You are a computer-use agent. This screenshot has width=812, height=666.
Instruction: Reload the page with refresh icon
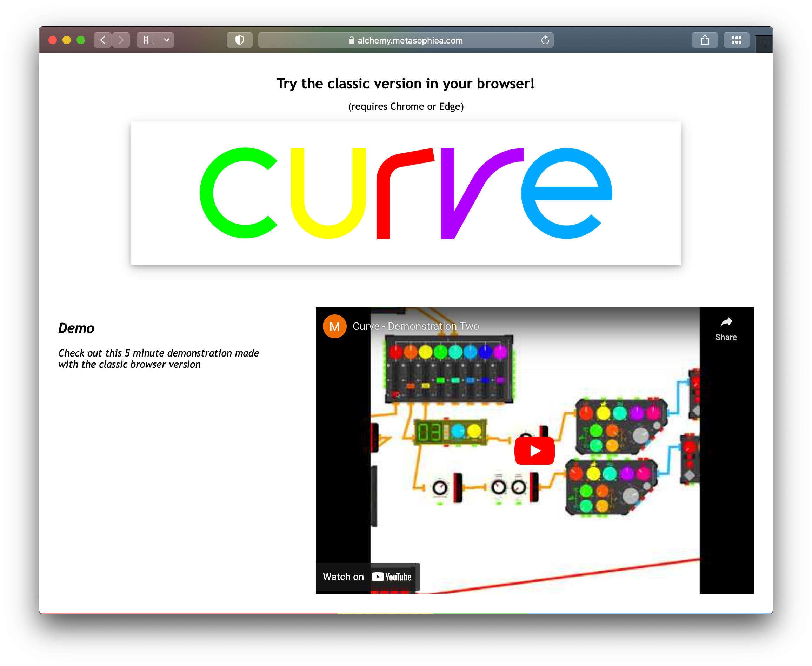point(545,40)
